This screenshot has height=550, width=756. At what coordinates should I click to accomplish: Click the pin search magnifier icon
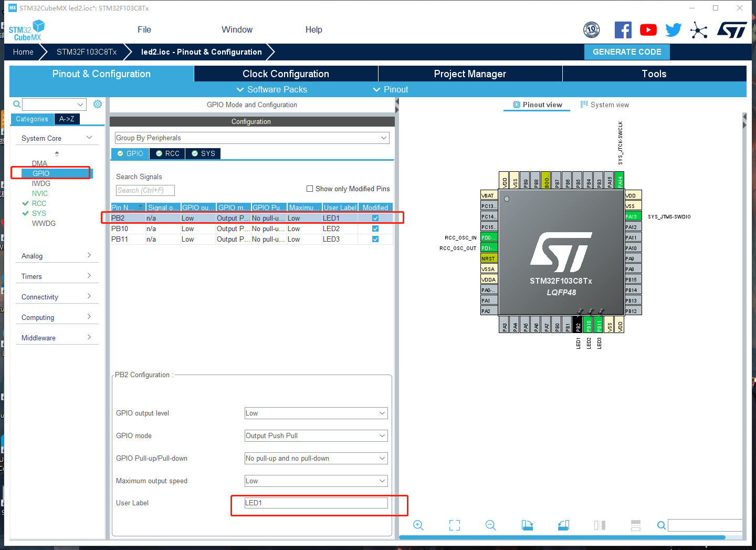pos(661,525)
